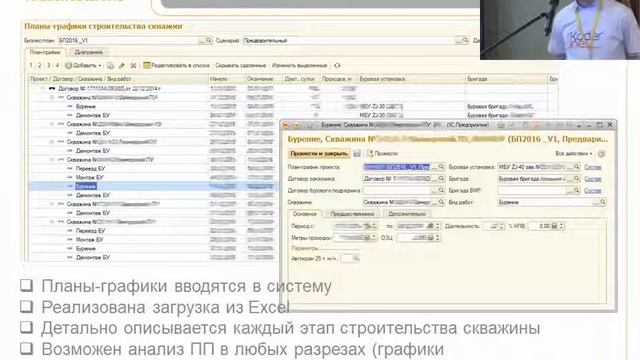Screen dimensions: 640x360
Task: Open the calendar in the period по field
Action: [x=430, y=226]
